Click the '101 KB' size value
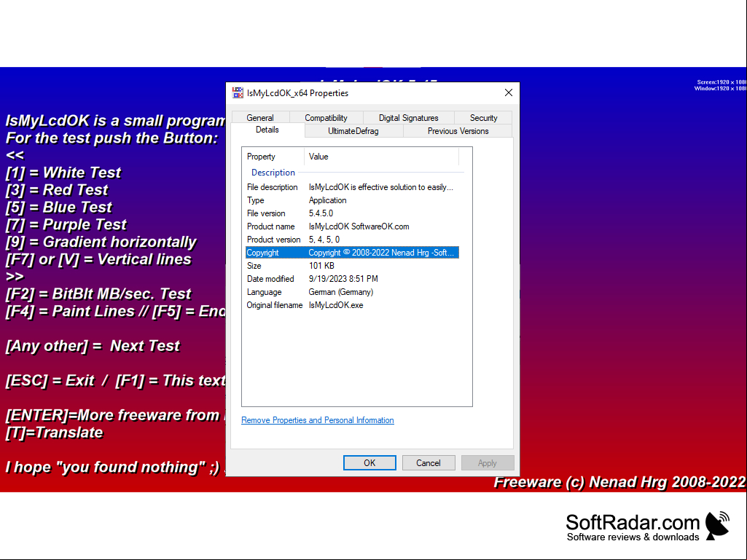The height and width of the screenshot is (560, 747). coord(321,266)
